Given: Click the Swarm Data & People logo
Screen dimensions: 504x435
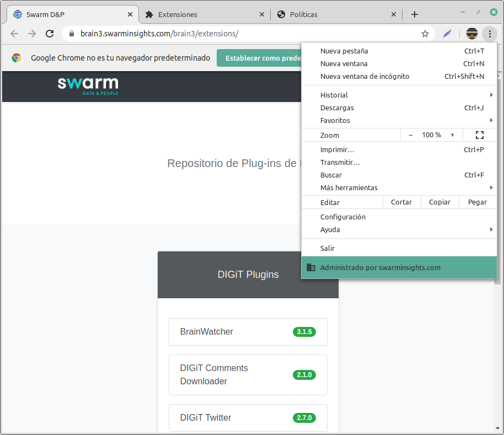Looking at the screenshot, I should click(x=88, y=86).
